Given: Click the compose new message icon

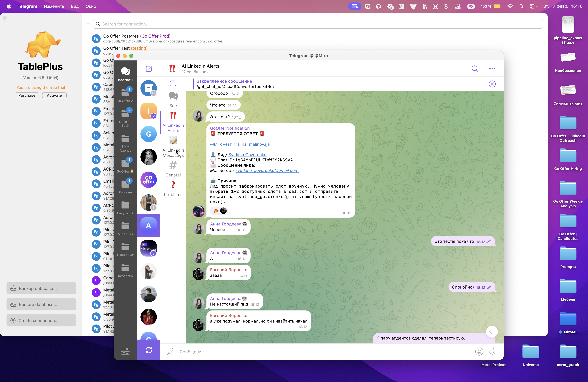Looking at the screenshot, I should pos(149,69).
